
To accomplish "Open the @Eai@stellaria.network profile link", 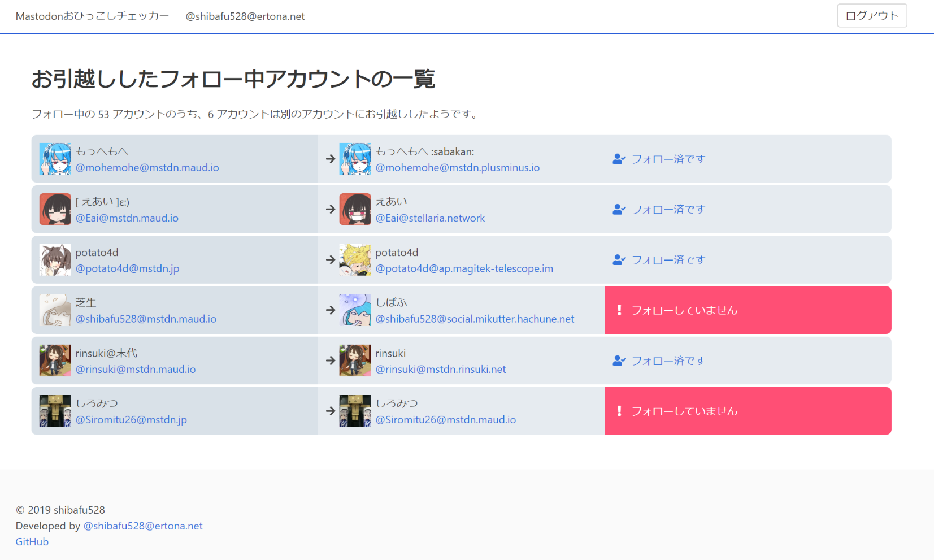I will [x=429, y=218].
